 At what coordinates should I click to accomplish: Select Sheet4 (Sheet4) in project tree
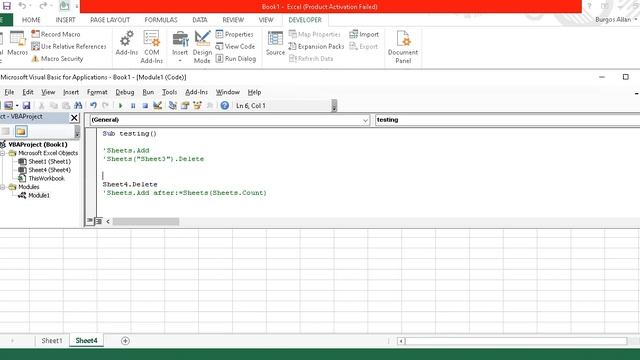44,170
